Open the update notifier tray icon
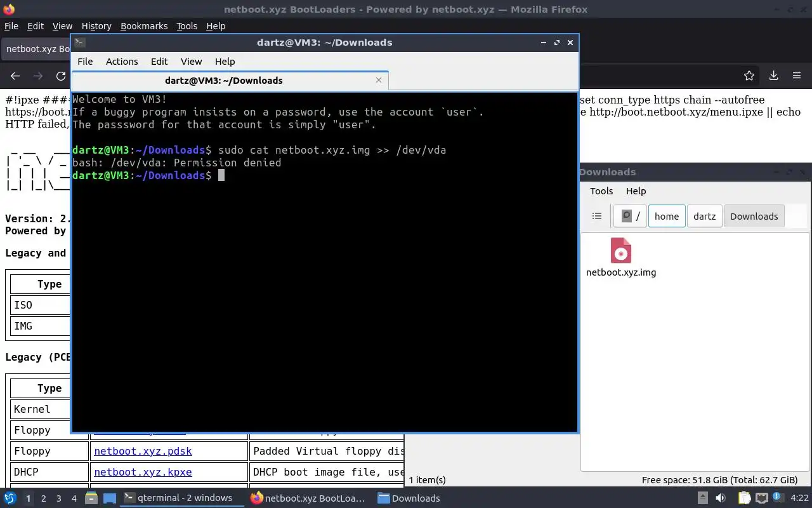The width and height of the screenshot is (812, 508). point(778,498)
